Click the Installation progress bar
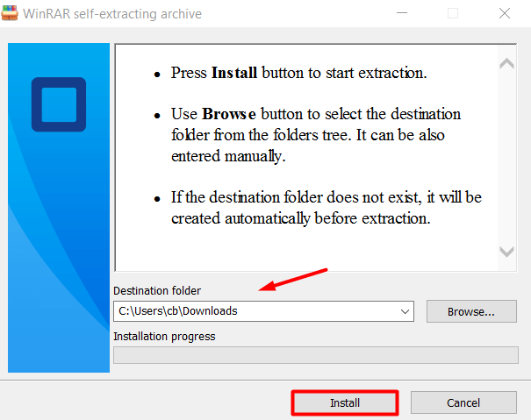This screenshot has height=420, width=531. tap(316, 355)
